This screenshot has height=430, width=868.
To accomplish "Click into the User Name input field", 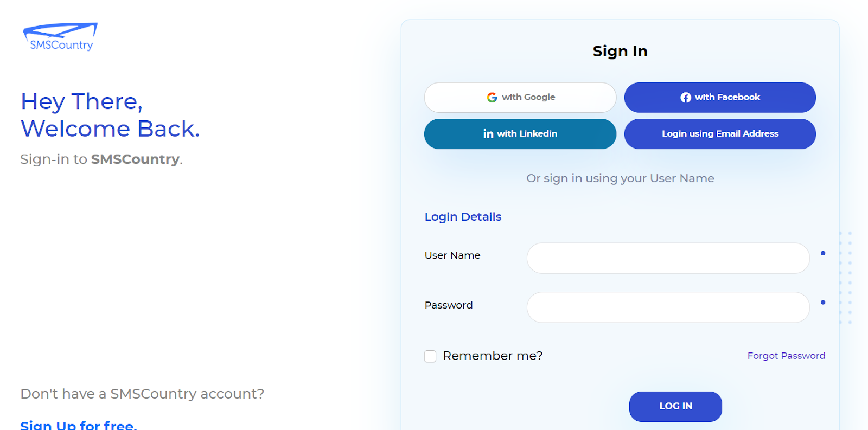I will [x=668, y=258].
